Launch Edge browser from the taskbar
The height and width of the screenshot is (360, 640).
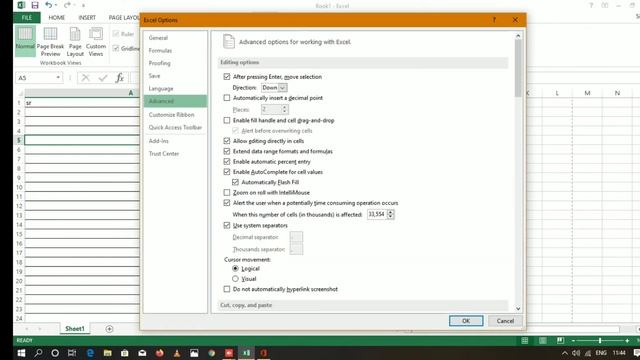(90, 353)
